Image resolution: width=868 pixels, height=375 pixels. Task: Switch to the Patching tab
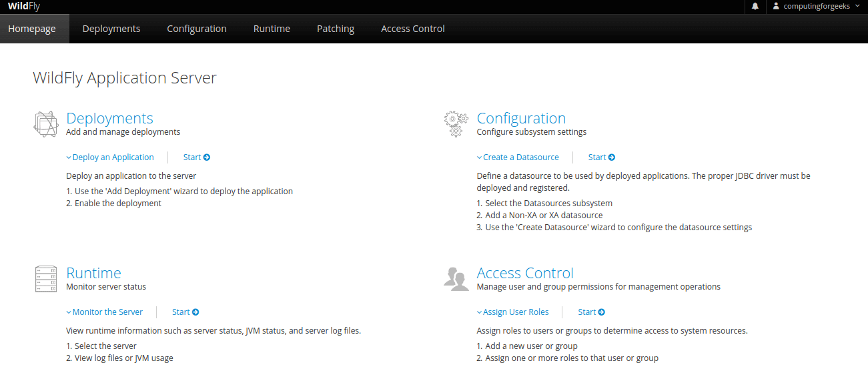click(336, 29)
